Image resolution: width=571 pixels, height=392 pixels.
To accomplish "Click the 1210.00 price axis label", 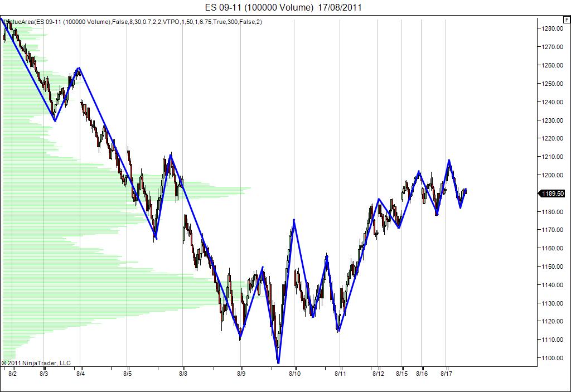I will coord(553,157).
